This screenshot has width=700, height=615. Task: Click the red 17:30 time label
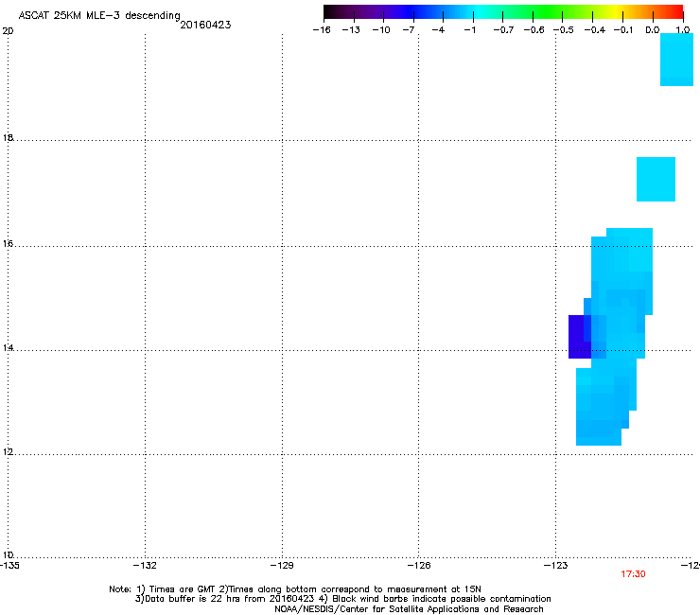click(633, 574)
